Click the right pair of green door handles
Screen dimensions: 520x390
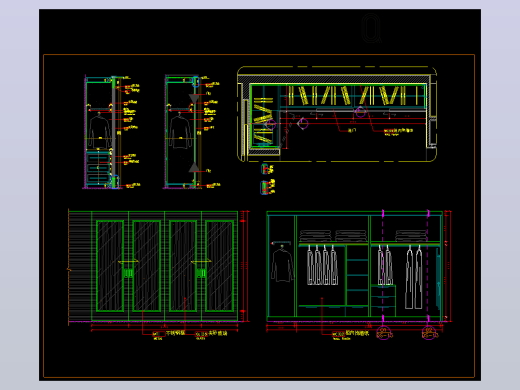(201, 273)
